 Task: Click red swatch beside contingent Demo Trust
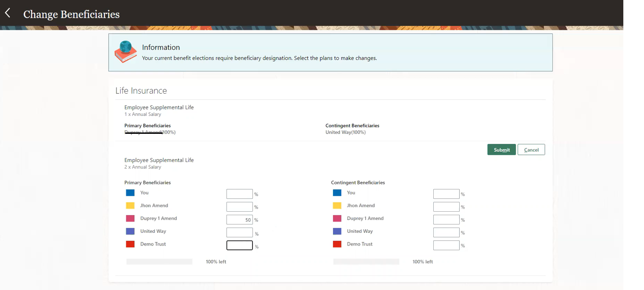[337, 244]
